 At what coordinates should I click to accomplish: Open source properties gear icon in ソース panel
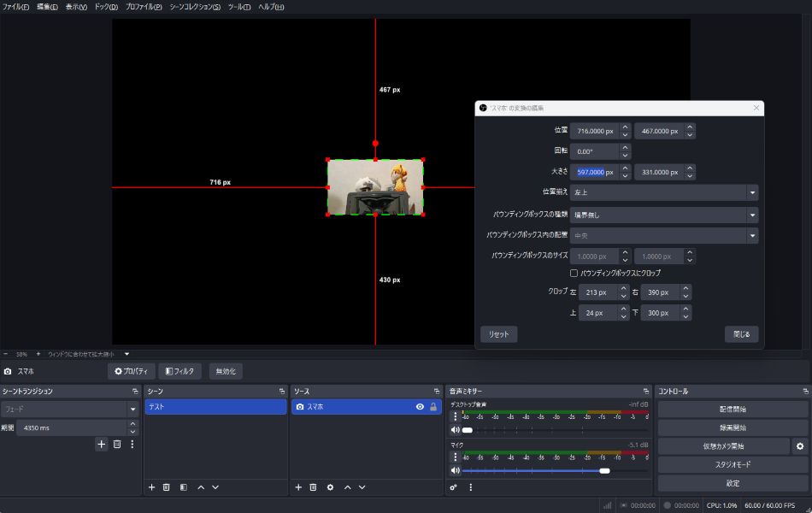(330, 487)
